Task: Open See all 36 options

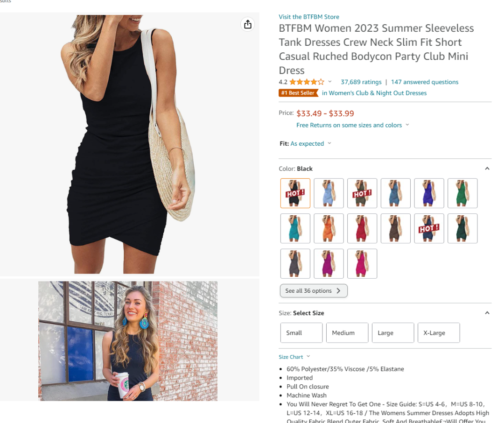Action: (314, 291)
